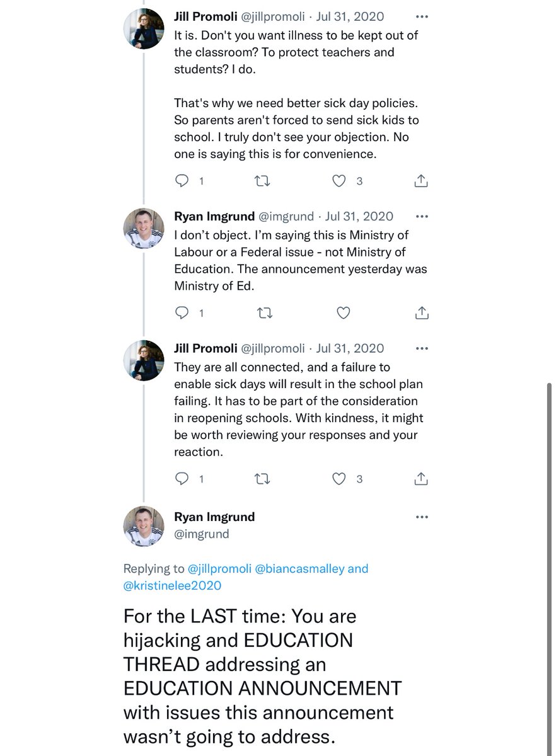Screen dimensions: 556x756
Task: Share Ryan Imgrund's Ministry of Labour tweet
Action: click(421, 312)
